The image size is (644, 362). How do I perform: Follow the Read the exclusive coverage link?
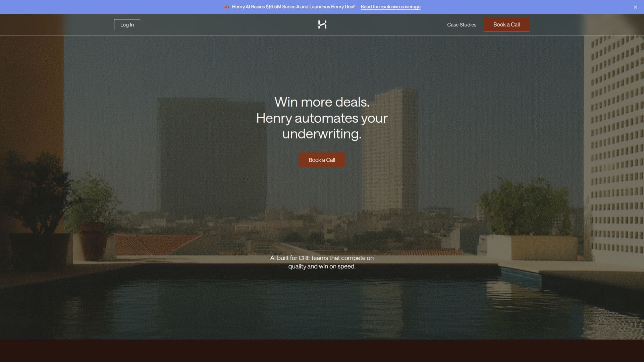[390, 7]
